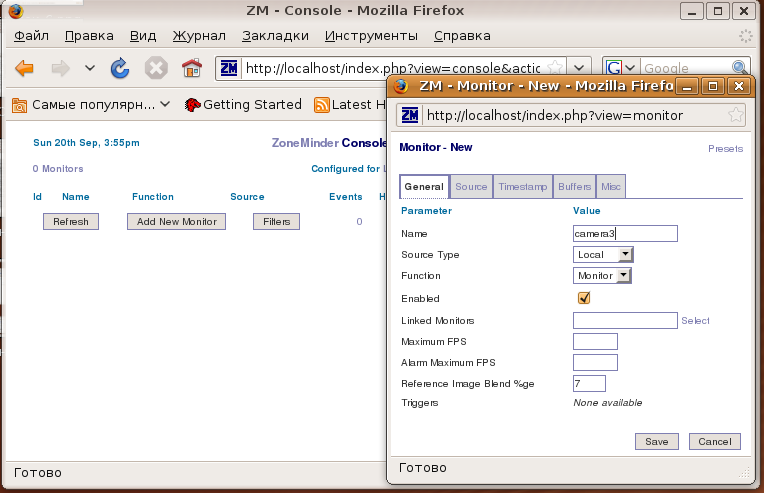Click the Reference Image Blend field

tap(589, 383)
